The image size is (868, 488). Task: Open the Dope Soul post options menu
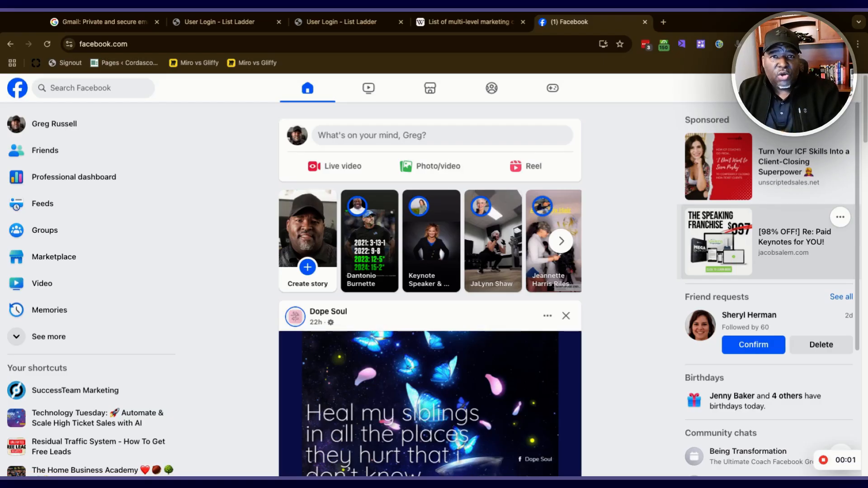[x=547, y=316]
